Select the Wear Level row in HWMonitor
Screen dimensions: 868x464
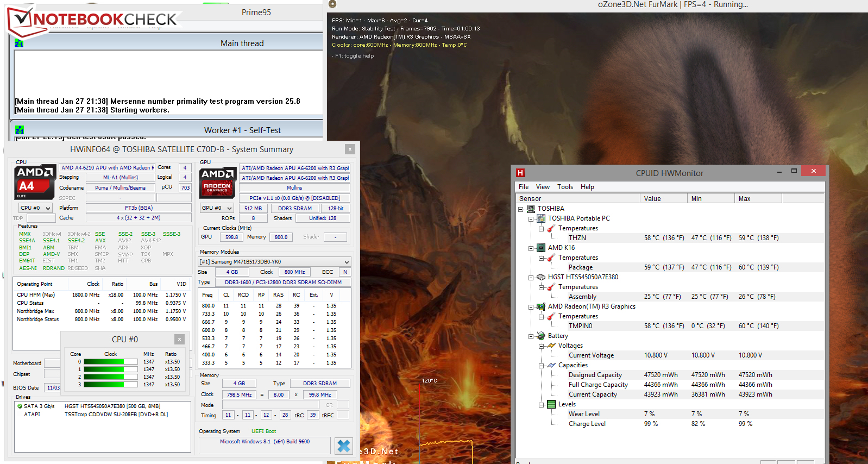pyautogui.click(x=669, y=414)
